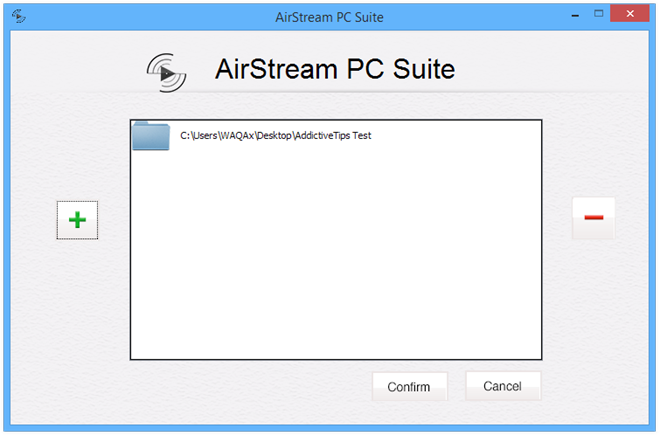Image resolution: width=660 pixels, height=435 pixels.
Task: Click the red minus remove-folder button
Action: tap(593, 218)
